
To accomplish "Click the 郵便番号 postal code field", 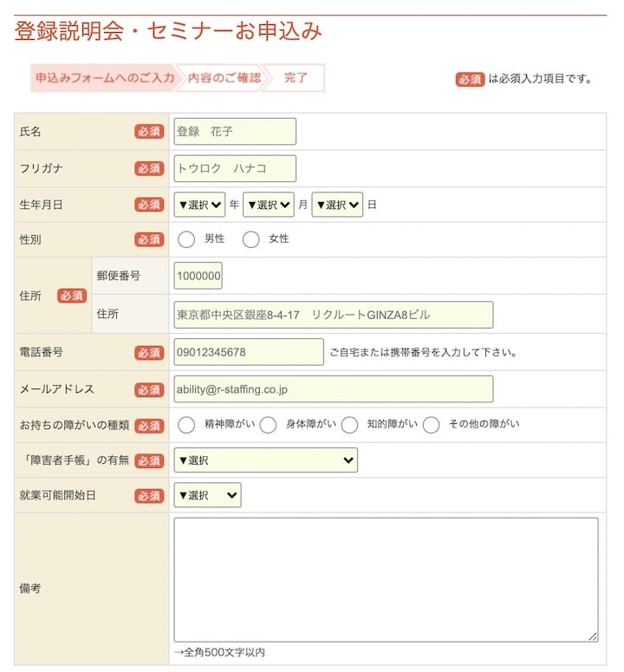I will point(198,277).
